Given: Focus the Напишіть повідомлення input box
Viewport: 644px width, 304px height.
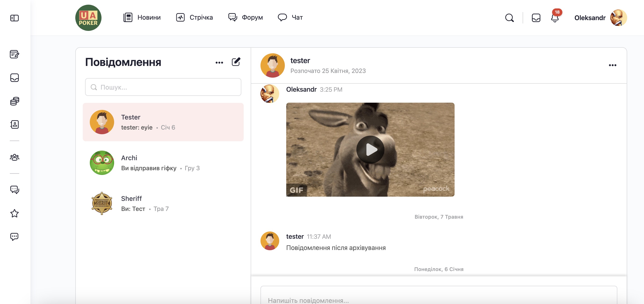Looking at the screenshot, I should [438, 295].
